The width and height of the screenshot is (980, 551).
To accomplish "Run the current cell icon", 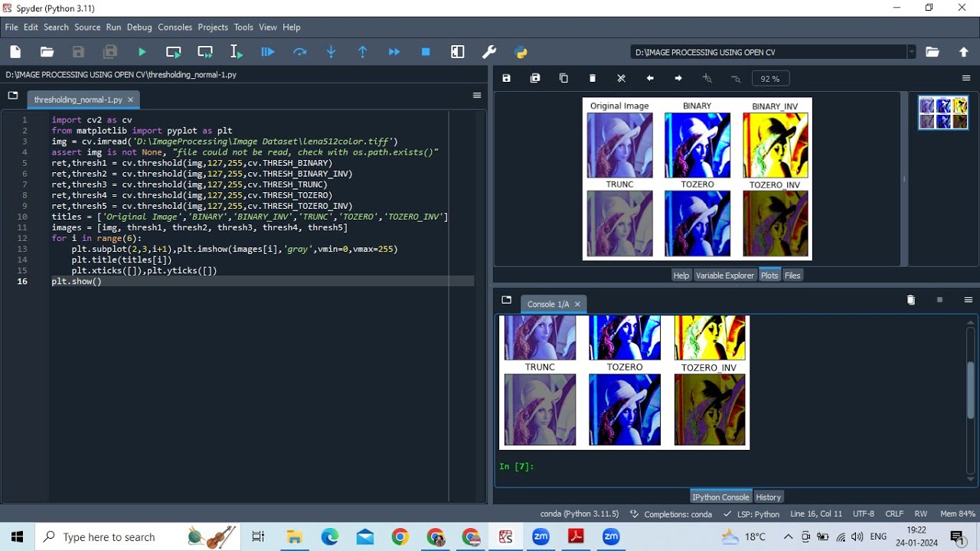I will click(174, 52).
